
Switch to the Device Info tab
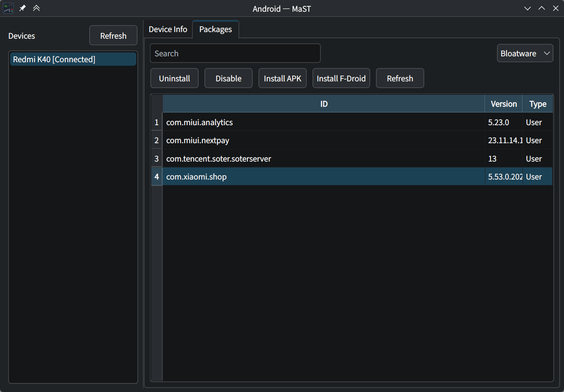(x=168, y=29)
